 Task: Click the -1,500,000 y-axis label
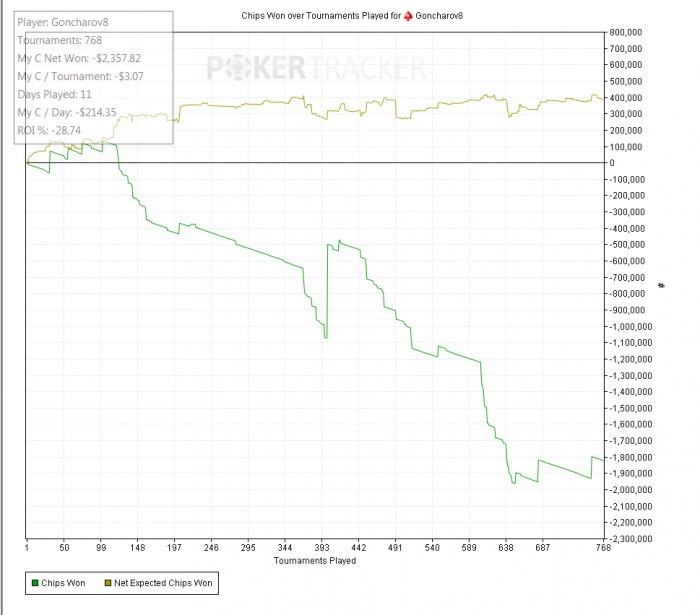(631, 408)
